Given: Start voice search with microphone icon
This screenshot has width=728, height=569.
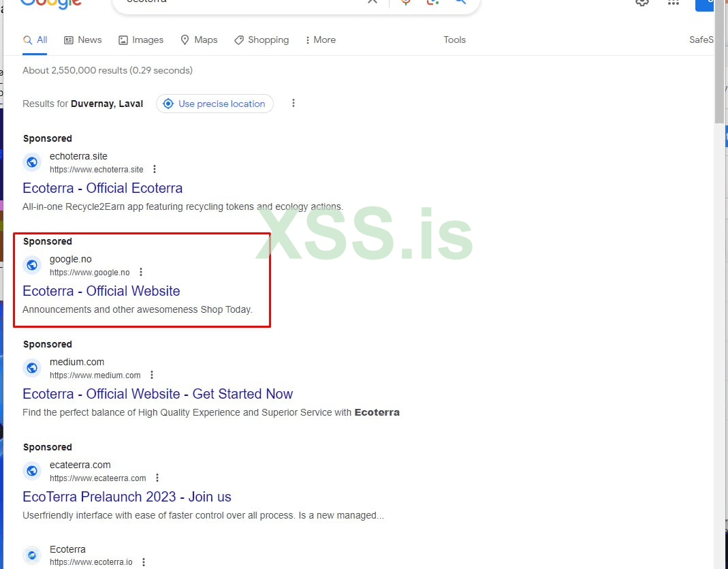Looking at the screenshot, I should point(406,2).
